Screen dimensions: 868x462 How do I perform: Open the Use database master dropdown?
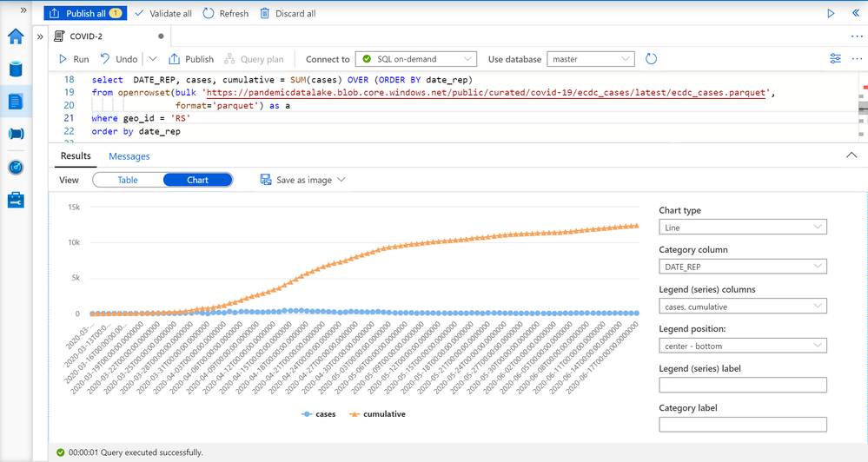(591, 59)
